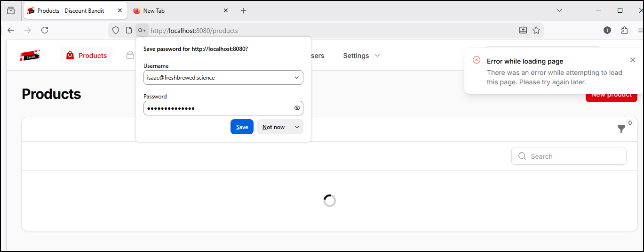
Task: Open Firefox View in the tab strip
Action: pyautogui.click(x=11, y=10)
